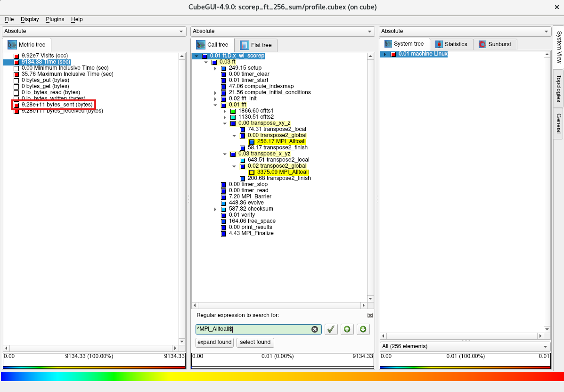Switch to the Flat tree tab
This screenshot has height=392, width=564.
(x=256, y=45)
